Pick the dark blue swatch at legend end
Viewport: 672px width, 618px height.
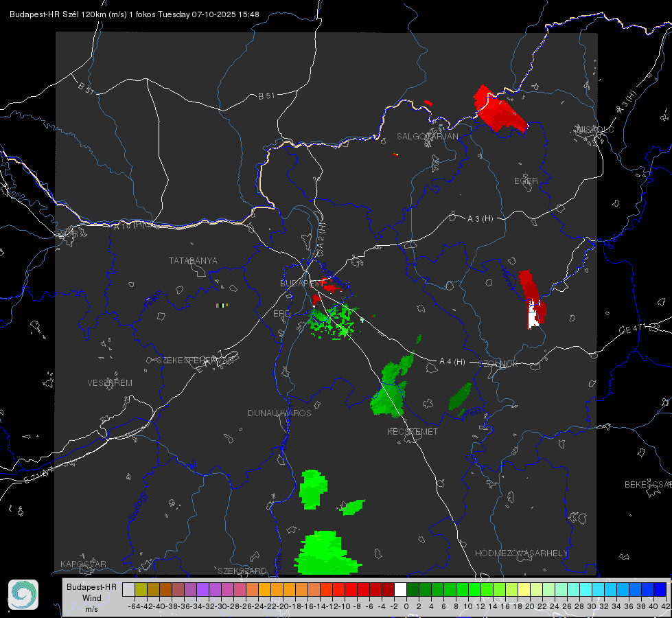(x=660, y=590)
